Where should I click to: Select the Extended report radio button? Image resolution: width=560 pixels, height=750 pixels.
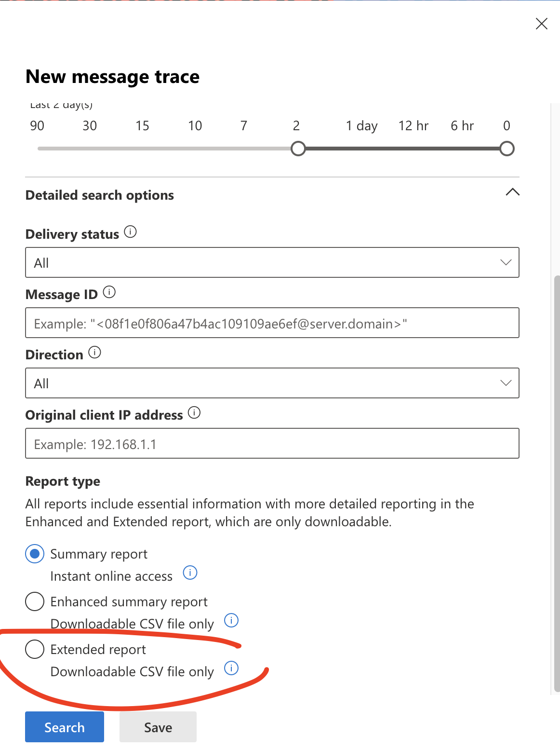(x=35, y=650)
